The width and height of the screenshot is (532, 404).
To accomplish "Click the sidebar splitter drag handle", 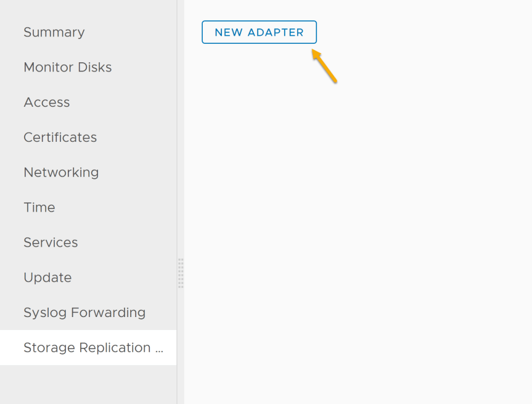I will (181, 273).
